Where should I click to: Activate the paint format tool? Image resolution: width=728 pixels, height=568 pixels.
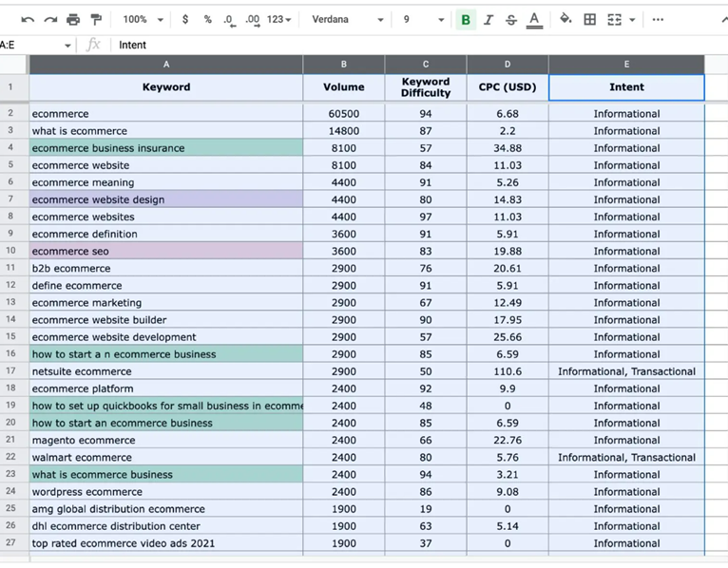pyautogui.click(x=96, y=20)
